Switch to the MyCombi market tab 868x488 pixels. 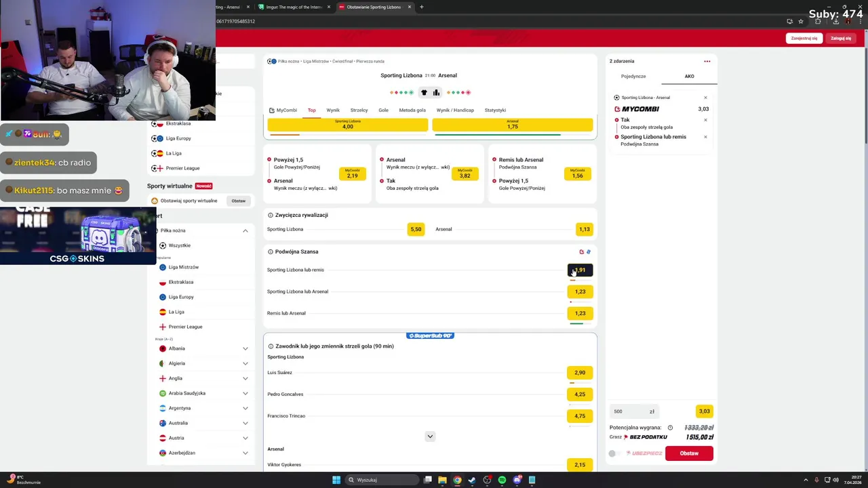click(283, 110)
